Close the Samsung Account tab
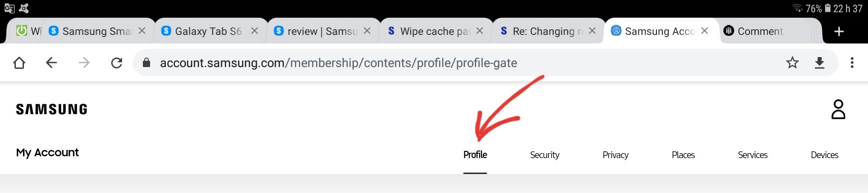 pyautogui.click(x=704, y=31)
